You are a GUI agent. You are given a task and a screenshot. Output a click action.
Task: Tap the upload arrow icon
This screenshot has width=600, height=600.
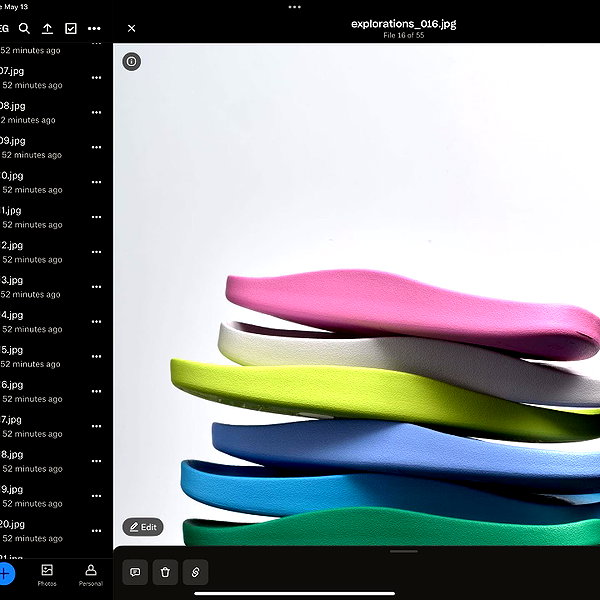pyautogui.click(x=47, y=29)
